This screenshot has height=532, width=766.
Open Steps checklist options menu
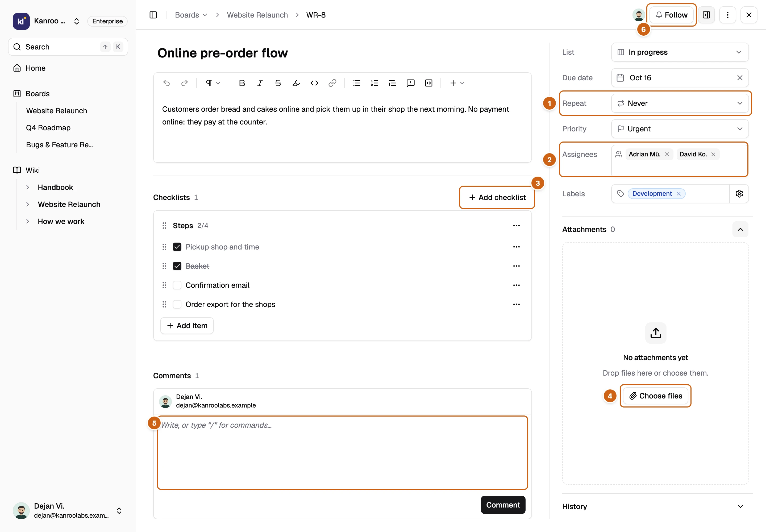pos(516,226)
